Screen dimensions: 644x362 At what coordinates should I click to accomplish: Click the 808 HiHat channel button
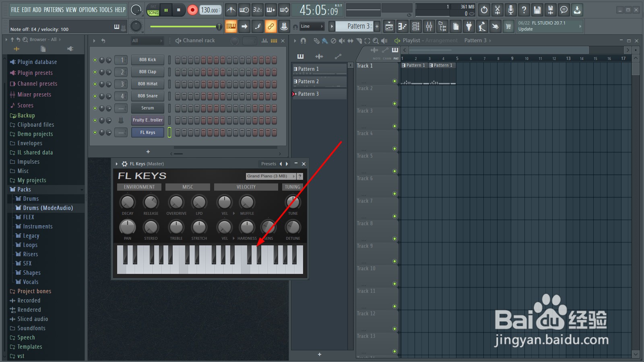pyautogui.click(x=148, y=84)
